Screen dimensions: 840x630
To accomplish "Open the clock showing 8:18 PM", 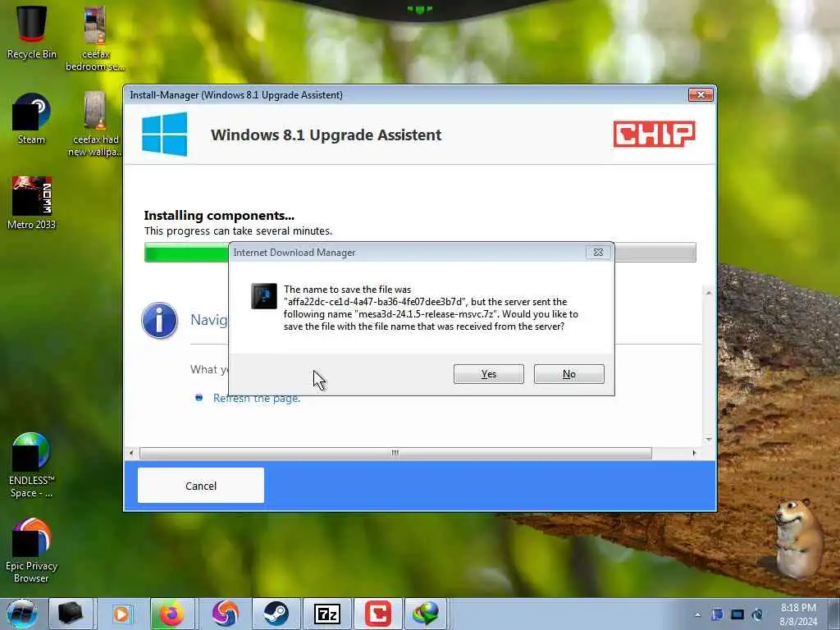I will click(798, 614).
